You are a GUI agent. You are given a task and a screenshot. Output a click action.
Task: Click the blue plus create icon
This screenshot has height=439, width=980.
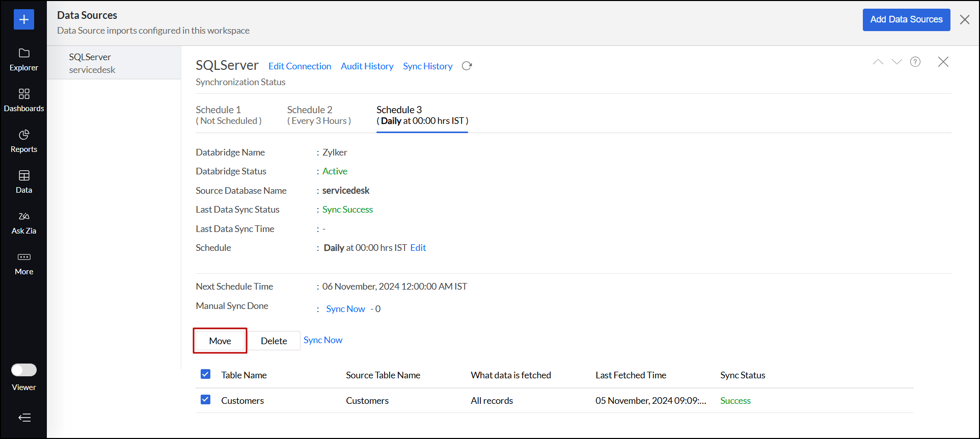click(x=23, y=19)
